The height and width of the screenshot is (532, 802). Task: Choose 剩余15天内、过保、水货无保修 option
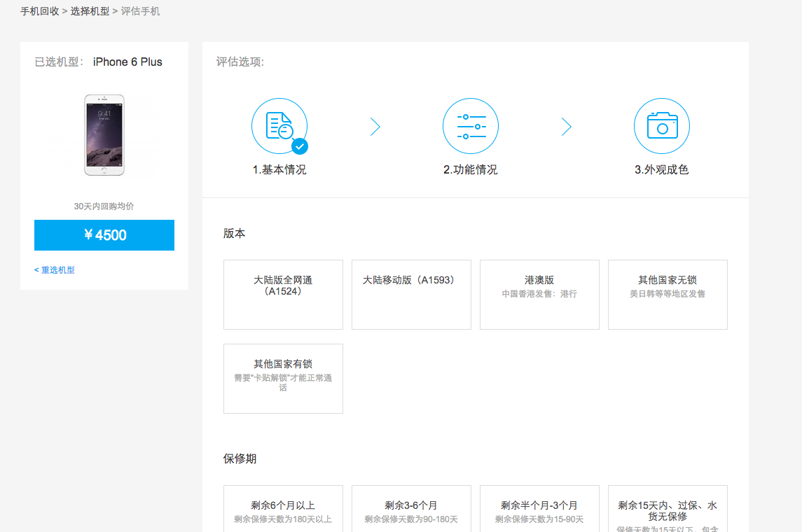(668, 509)
